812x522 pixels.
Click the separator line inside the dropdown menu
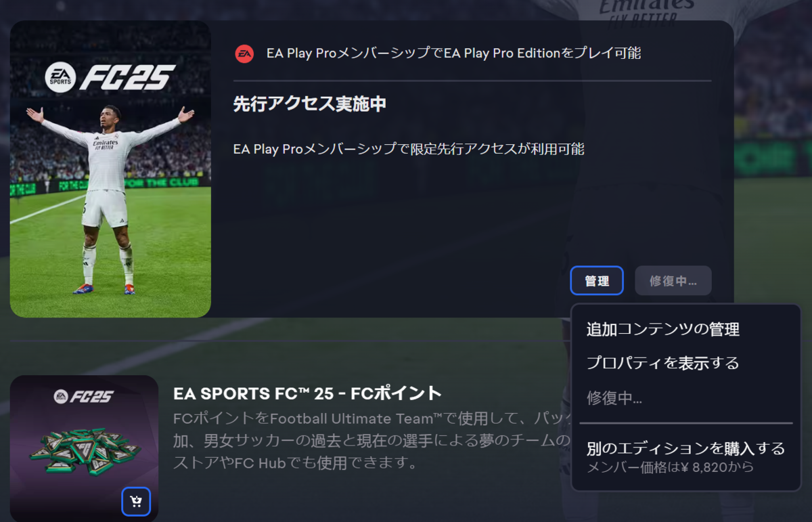[x=685, y=423]
